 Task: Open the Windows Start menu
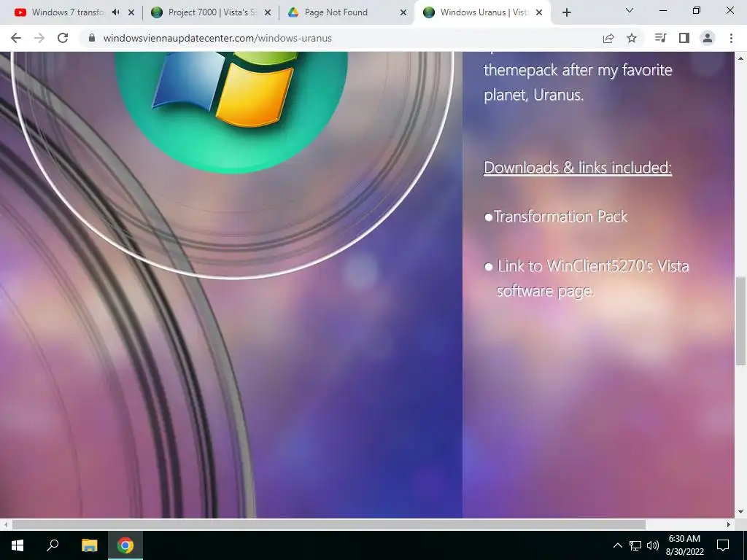[18, 545]
